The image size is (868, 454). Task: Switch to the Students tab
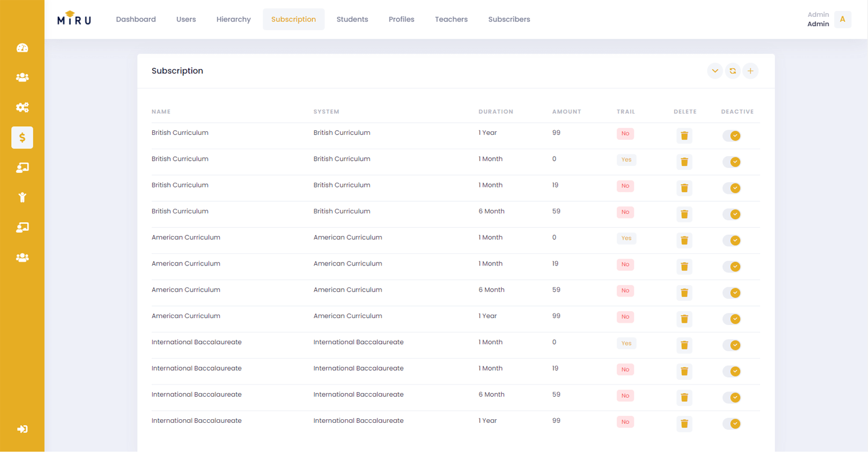(352, 19)
